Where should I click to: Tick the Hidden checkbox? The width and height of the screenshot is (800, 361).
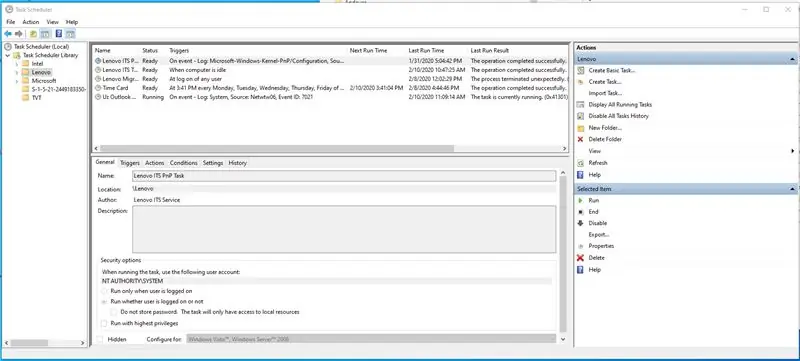coord(100,339)
